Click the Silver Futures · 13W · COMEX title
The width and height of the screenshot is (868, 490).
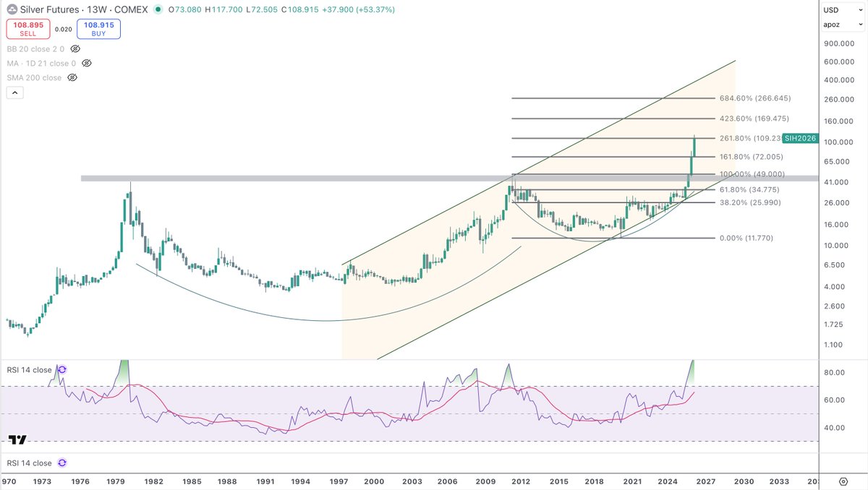(85, 10)
